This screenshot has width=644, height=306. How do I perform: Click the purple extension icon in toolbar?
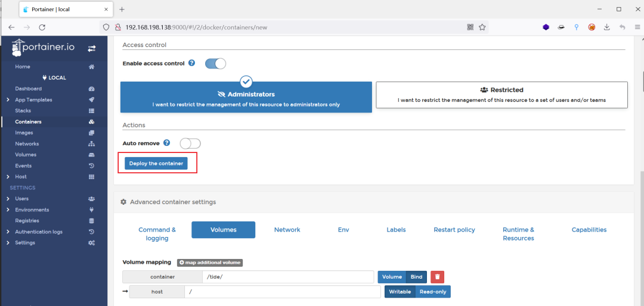(546, 27)
